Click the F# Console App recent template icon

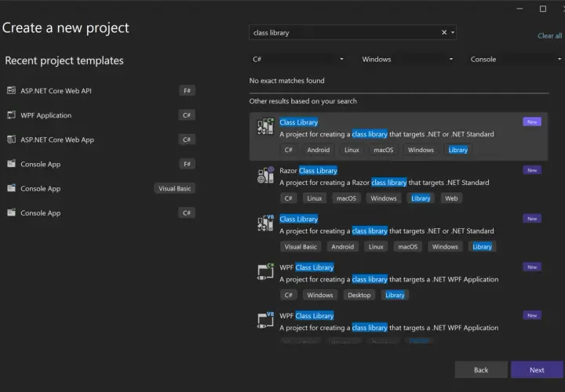tap(12, 164)
